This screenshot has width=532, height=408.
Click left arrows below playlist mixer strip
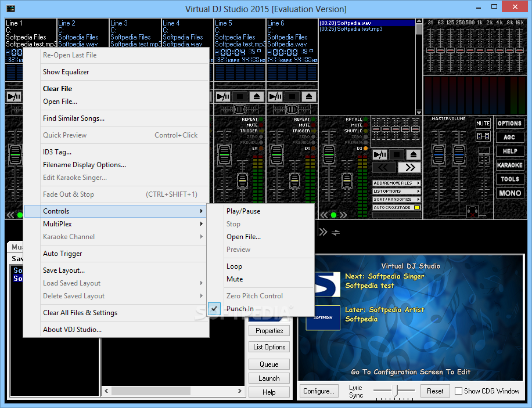(324, 215)
